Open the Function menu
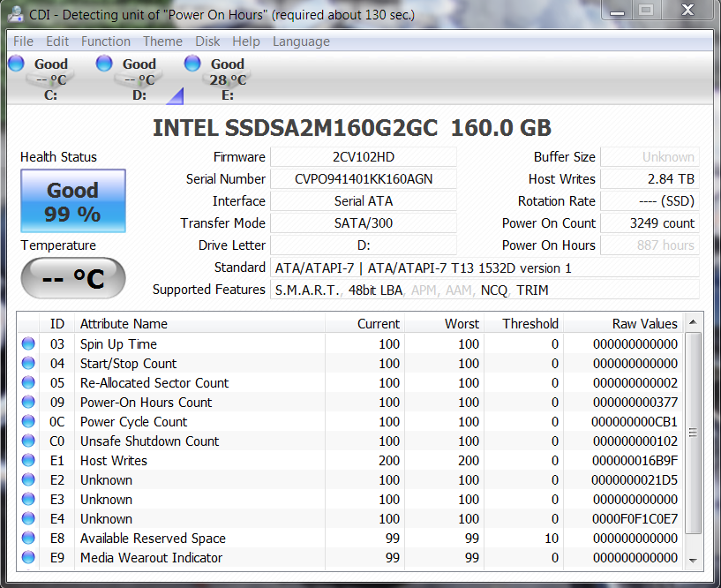The width and height of the screenshot is (721, 588). [x=106, y=41]
